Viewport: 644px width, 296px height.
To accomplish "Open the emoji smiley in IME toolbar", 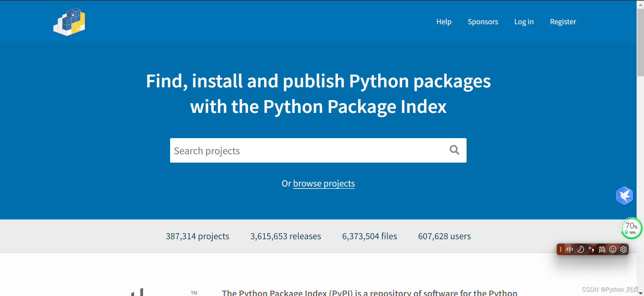I will (x=613, y=249).
